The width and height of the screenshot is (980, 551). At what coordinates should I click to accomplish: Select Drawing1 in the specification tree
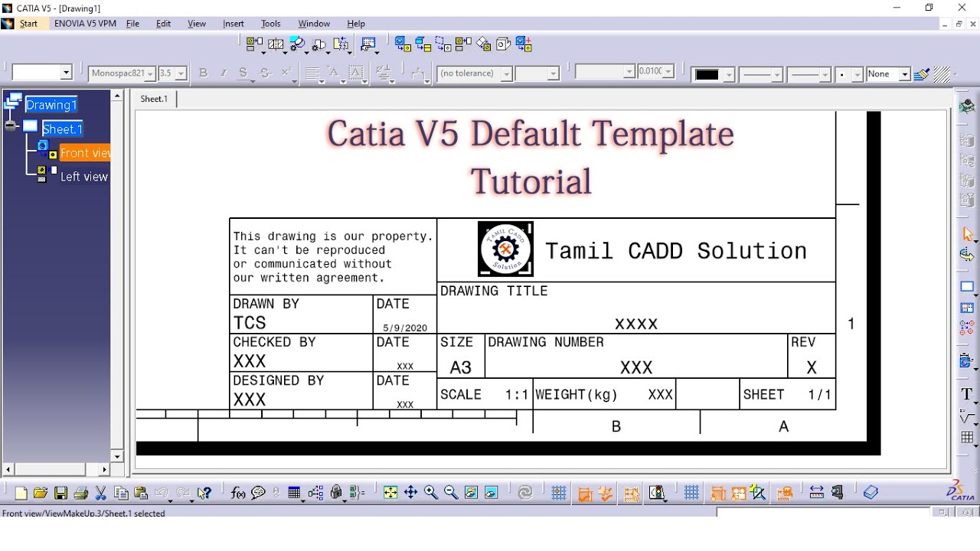(52, 105)
